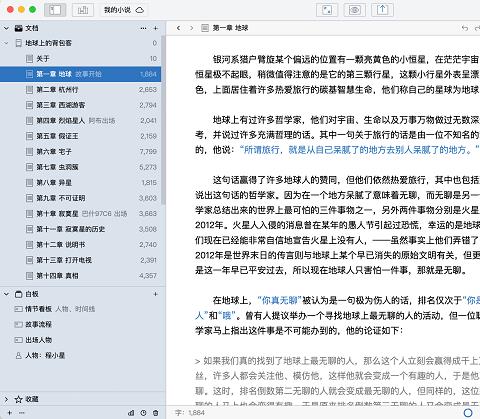Open chapter 第四章 烈焰星人
Screen dimensions: 480x419
click(x=80, y=121)
